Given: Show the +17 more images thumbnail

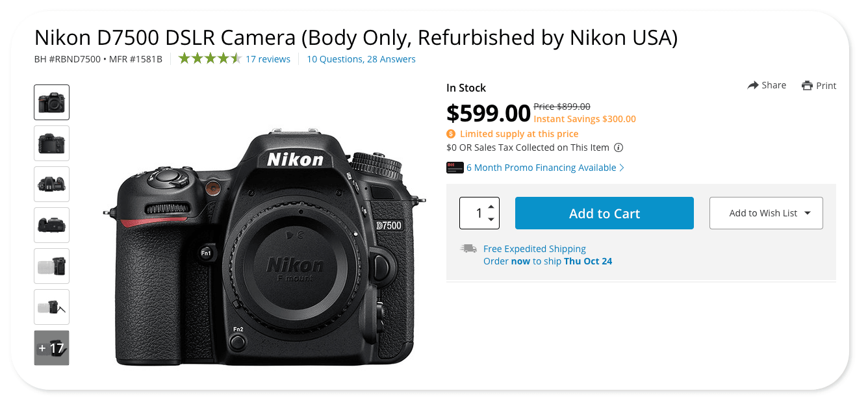Looking at the screenshot, I should pyautogui.click(x=51, y=348).
